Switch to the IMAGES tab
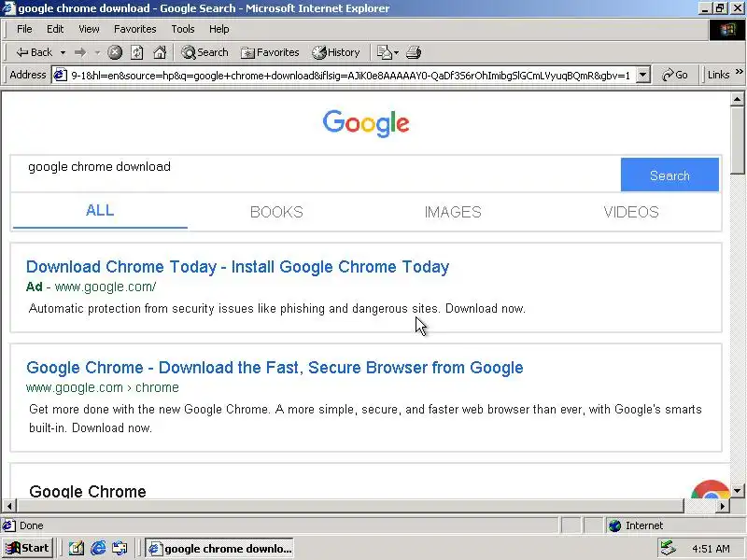 pyautogui.click(x=453, y=212)
